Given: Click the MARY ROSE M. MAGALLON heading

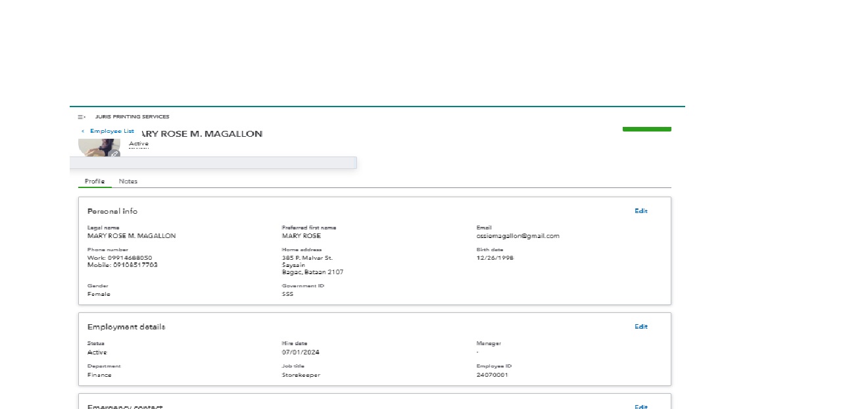Looking at the screenshot, I should (203, 133).
